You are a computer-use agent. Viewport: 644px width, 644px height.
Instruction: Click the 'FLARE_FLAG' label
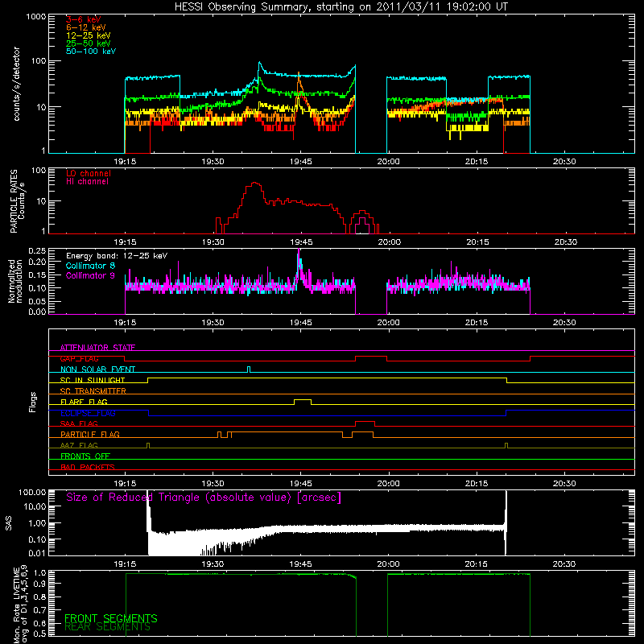click(84, 402)
